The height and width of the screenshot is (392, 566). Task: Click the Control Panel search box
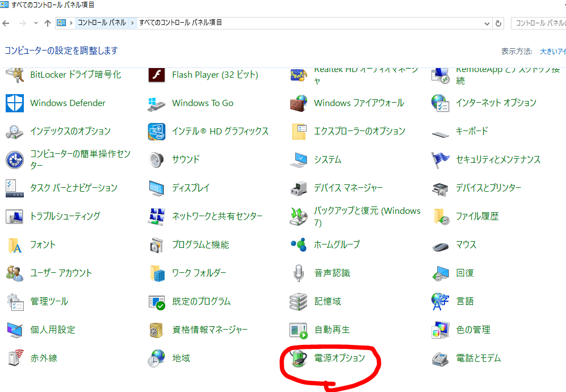tap(539, 23)
